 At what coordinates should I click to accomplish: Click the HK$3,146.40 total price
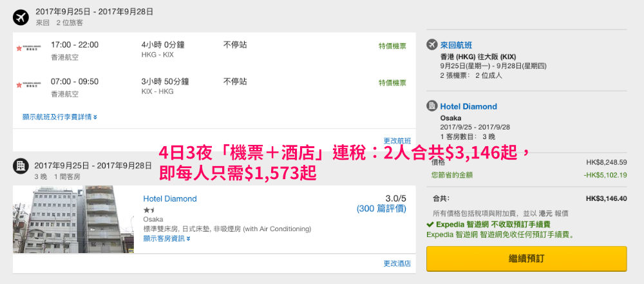(606, 198)
